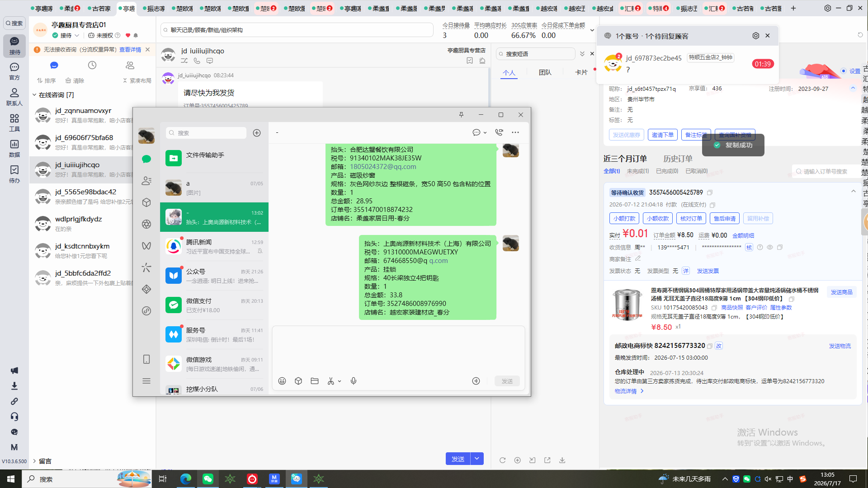Open WeChat phone device icon in sidebar
Viewport: 868px width, 488px height.
click(x=146, y=359)
